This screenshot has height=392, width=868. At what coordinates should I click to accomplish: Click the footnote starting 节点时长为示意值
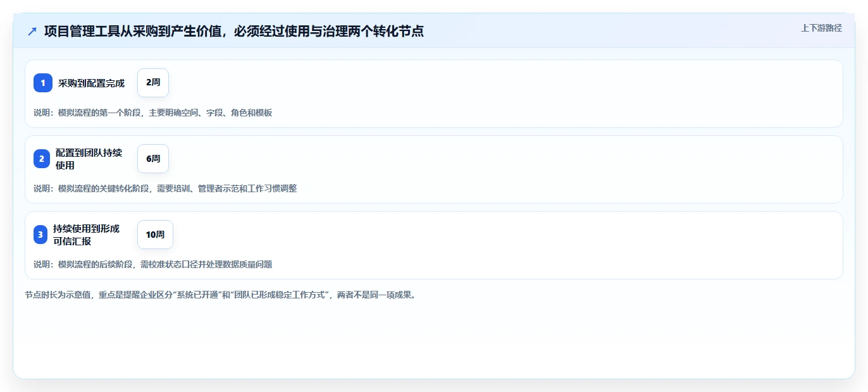(x=221, y=295)
